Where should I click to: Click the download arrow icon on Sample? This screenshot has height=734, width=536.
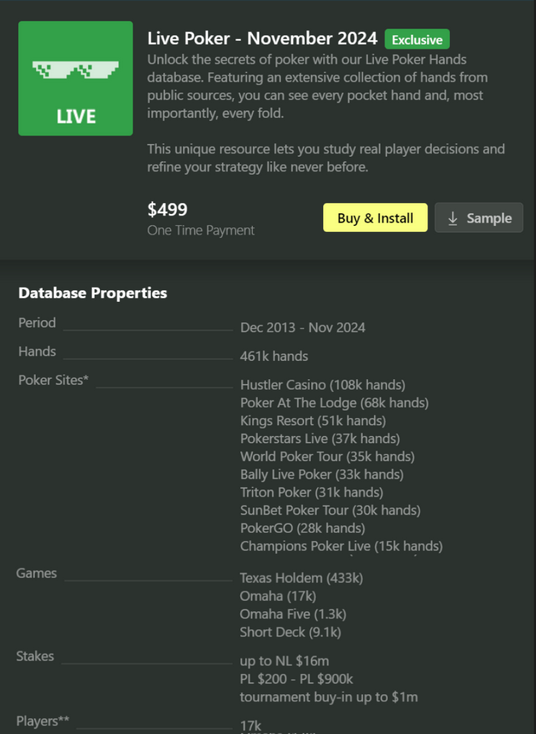(452, 218)
